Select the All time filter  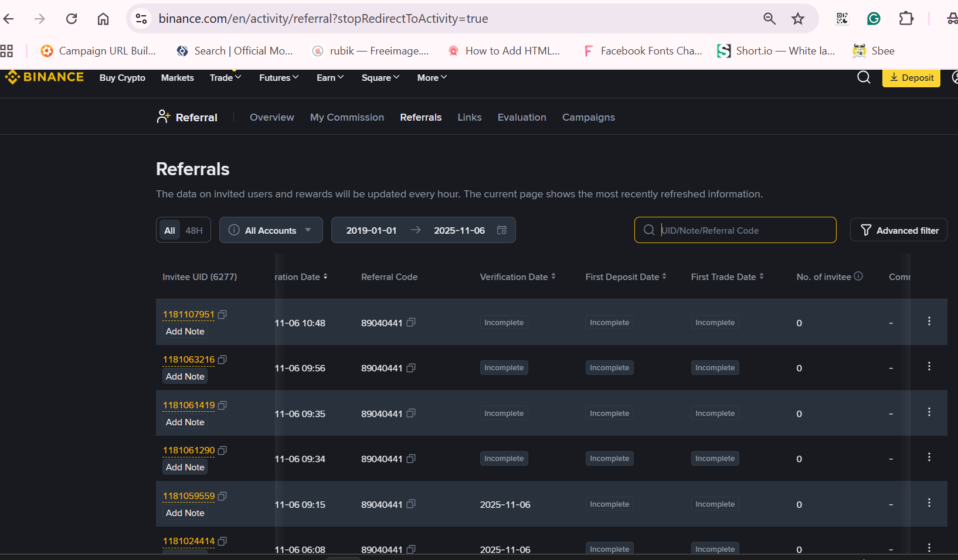pyautogui.click(x=169, y=230)
